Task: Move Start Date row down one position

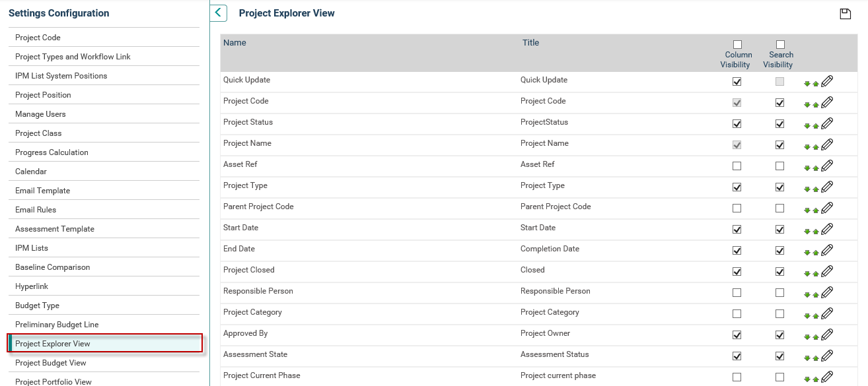Action: click(x=807, y=232)
